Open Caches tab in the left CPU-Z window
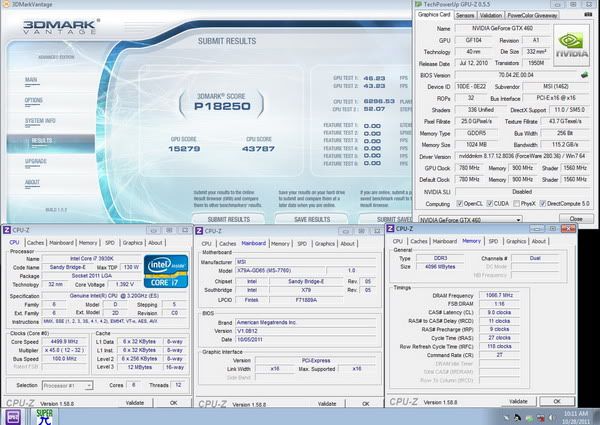 (35, 243)
